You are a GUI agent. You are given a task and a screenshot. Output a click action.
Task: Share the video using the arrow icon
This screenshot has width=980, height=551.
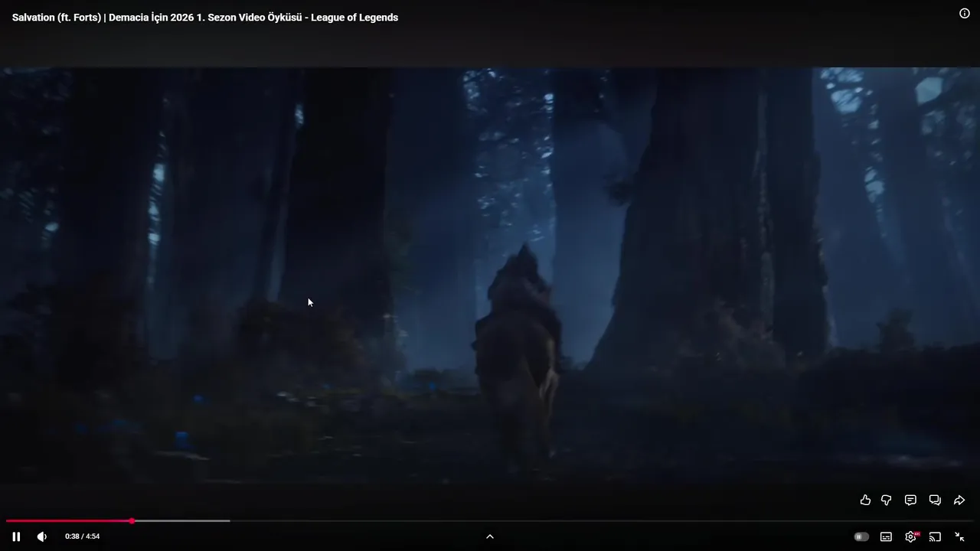tap(959, 500)
